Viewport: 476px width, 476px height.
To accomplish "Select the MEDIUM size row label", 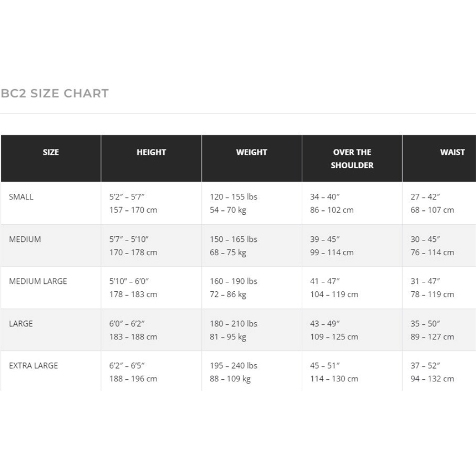I will coord(25,239).
